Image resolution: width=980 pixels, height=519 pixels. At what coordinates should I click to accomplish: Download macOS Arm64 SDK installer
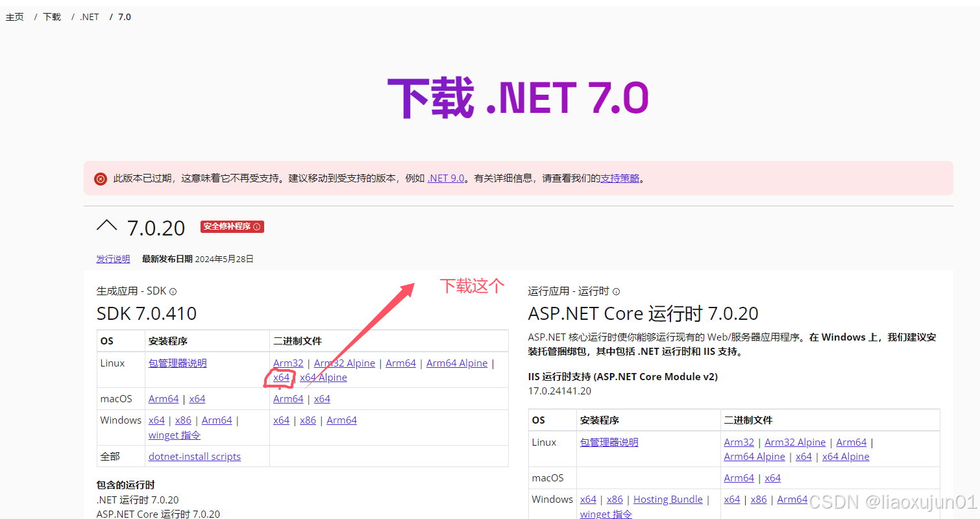pos(163,398)
